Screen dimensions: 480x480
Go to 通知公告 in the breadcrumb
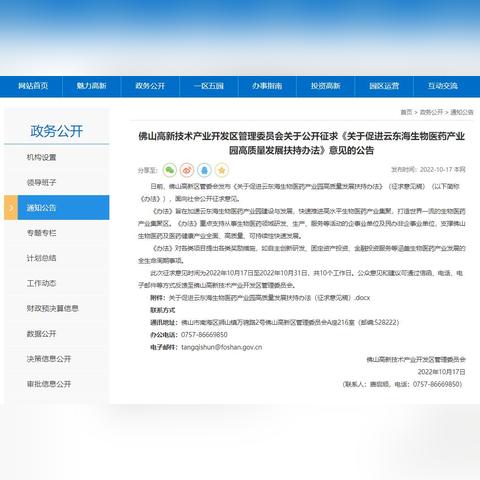point(462,112)
